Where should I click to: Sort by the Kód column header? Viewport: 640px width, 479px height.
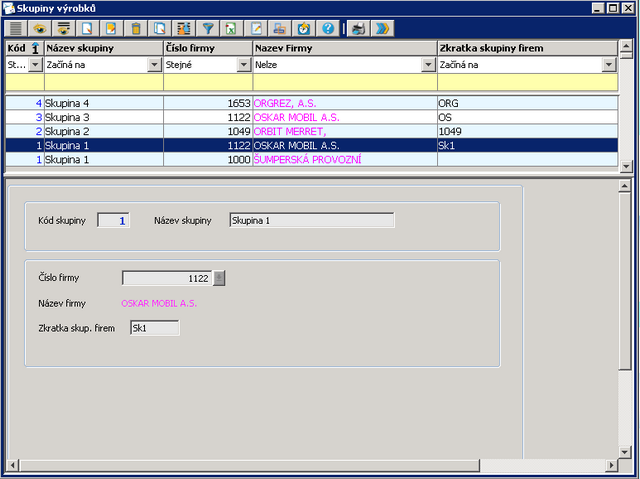click(x=22, y=47)
